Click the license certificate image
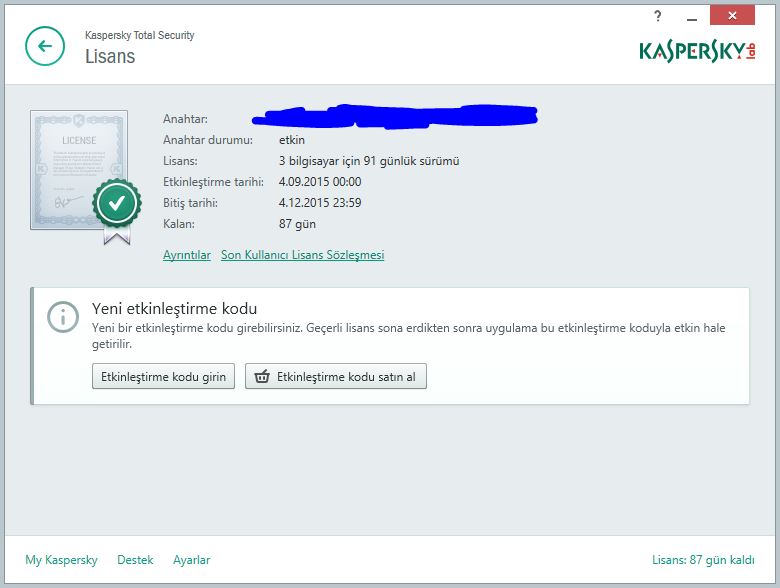780x588 pixels. point(79,170)
